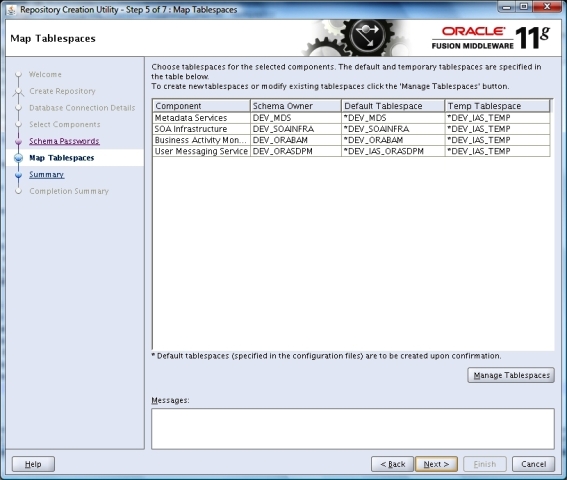
Task: Select temp tablespace for User Messaging Service
Action: coord(498,151)
